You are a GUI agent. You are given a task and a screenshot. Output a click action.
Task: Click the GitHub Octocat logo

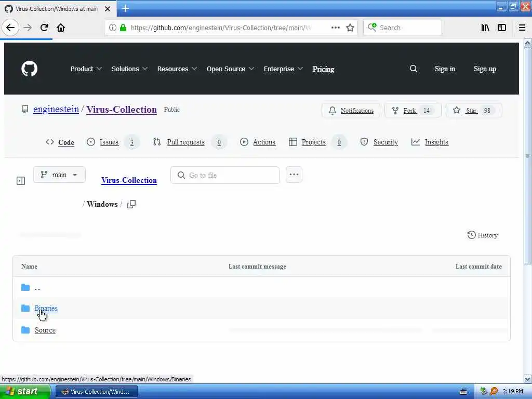coord(29,69)
